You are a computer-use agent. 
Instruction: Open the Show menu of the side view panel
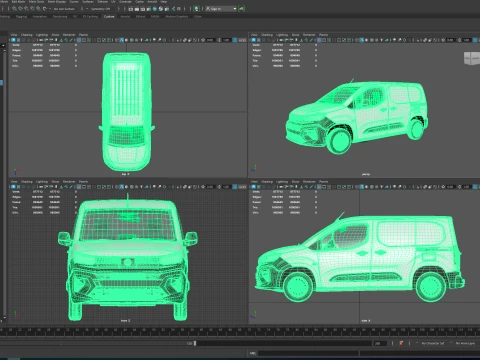(295, 182)
